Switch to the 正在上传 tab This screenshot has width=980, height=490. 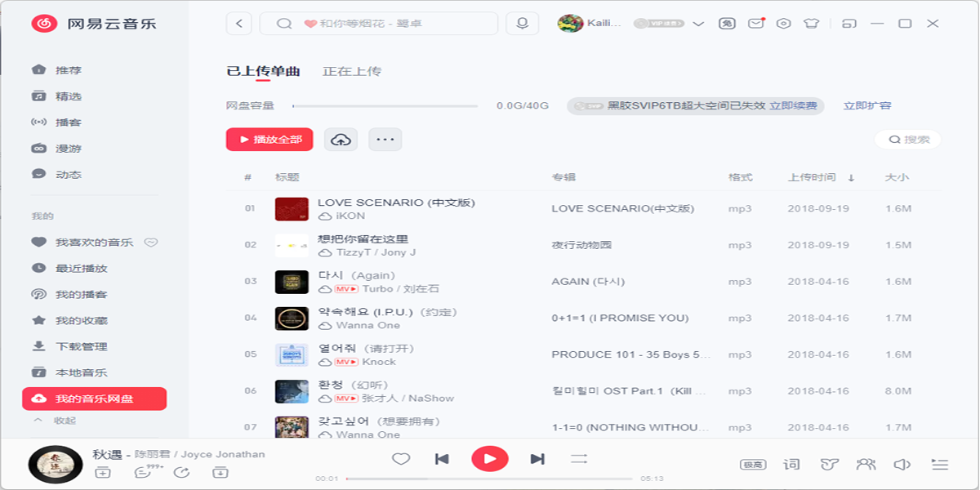click(x=352, y=71)
